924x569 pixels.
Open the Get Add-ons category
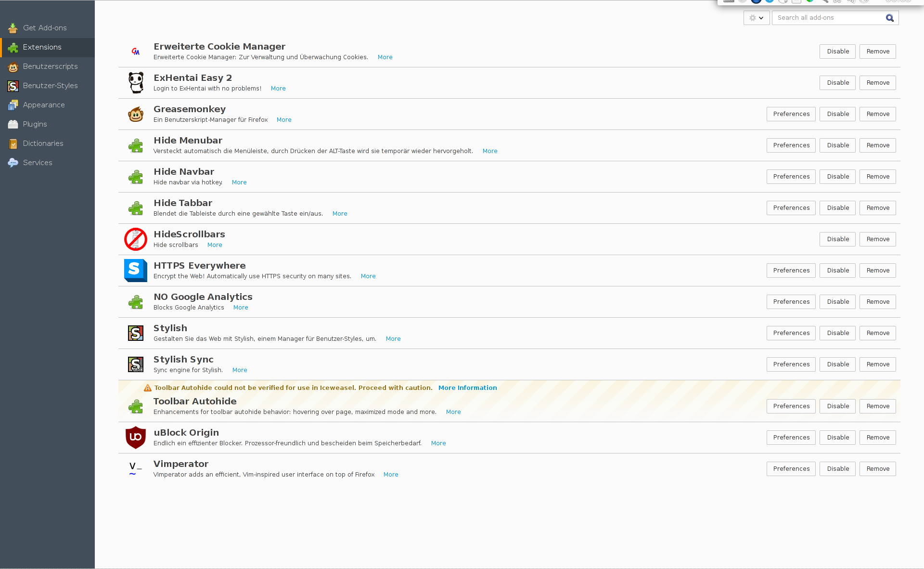47,28
